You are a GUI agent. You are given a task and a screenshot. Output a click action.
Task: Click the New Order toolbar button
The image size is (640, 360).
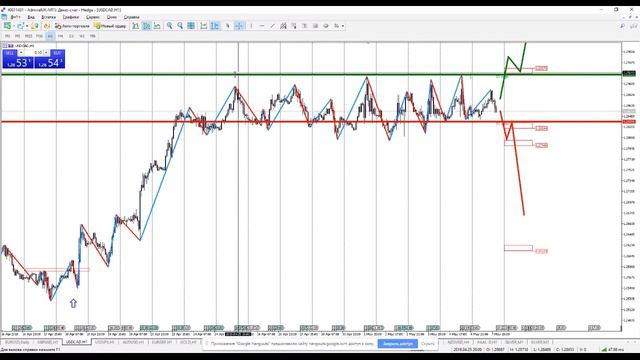tap(110, 26)
